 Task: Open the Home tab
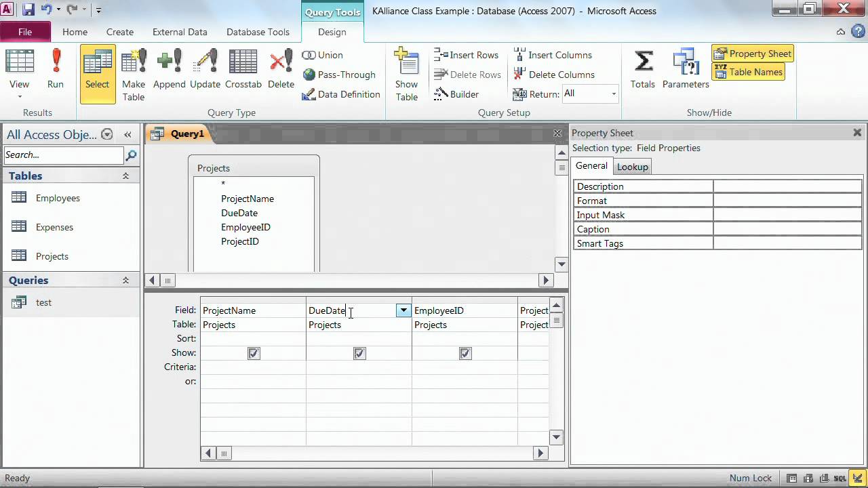pos(75,32)
